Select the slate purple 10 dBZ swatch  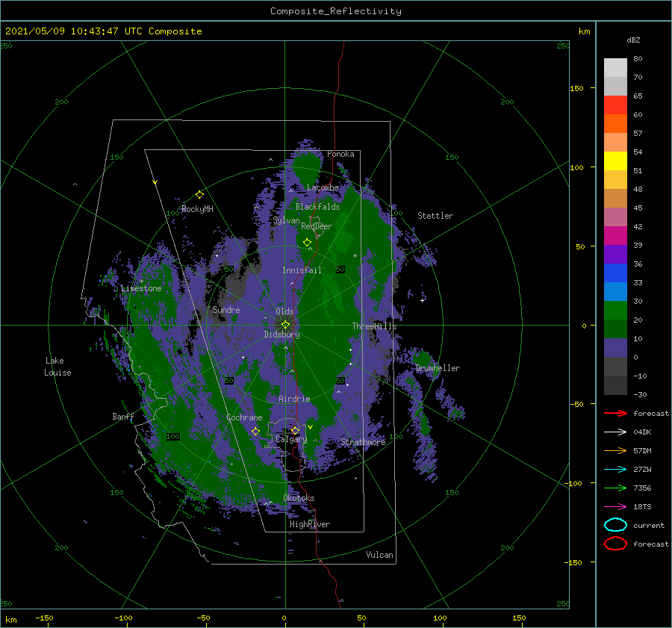[615, 348]
